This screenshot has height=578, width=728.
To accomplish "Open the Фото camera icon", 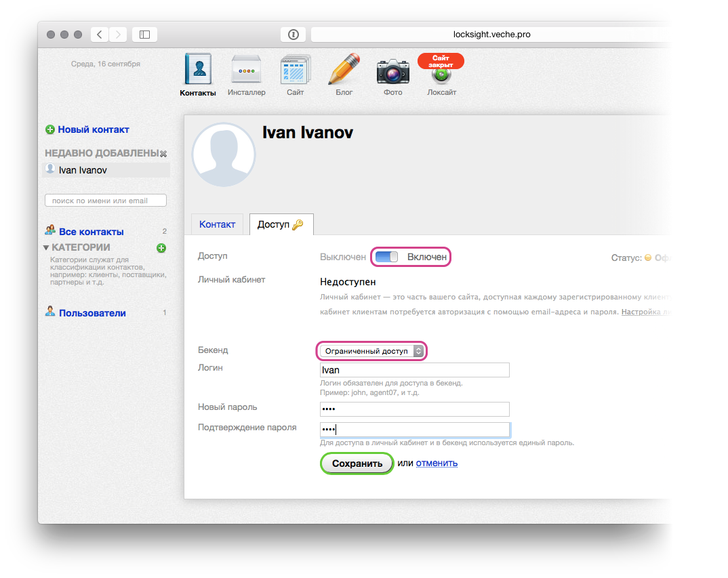I will tap(392, 71).
